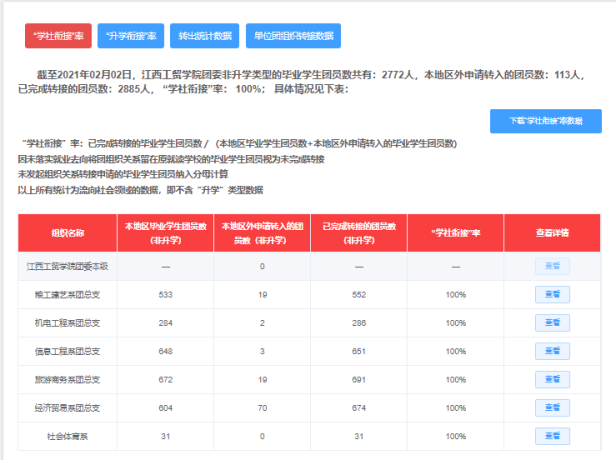Viewport: 616px width, 460px height.
Task: Select the 机电工程系团总支 organization name cell
Action: click(x=67, y=324)
